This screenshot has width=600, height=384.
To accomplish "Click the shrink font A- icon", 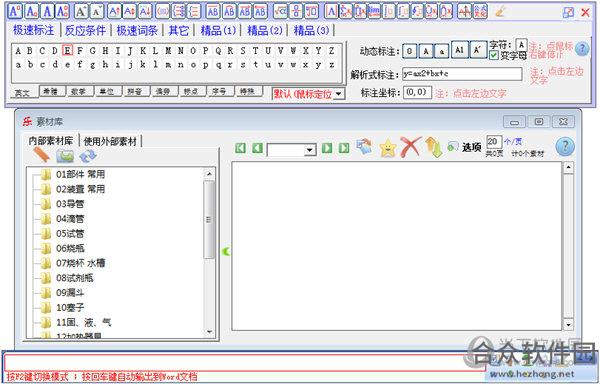I will (x=97, y=11).
